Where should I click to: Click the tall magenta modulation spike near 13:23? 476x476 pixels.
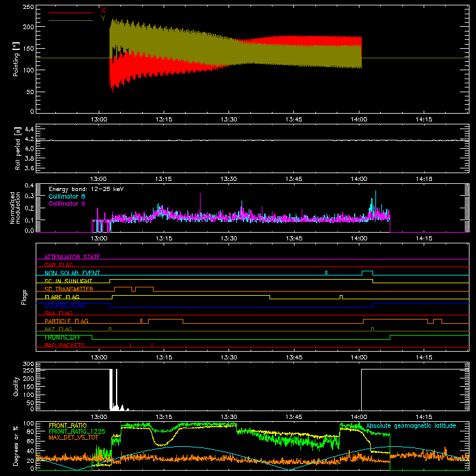[x=201, y=203]
